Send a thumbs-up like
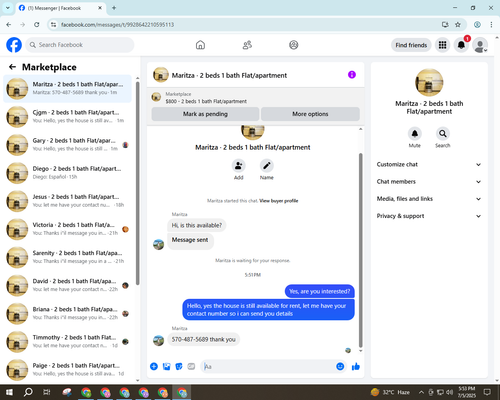Viewport: 500px width, 400px height. [356, 367]
